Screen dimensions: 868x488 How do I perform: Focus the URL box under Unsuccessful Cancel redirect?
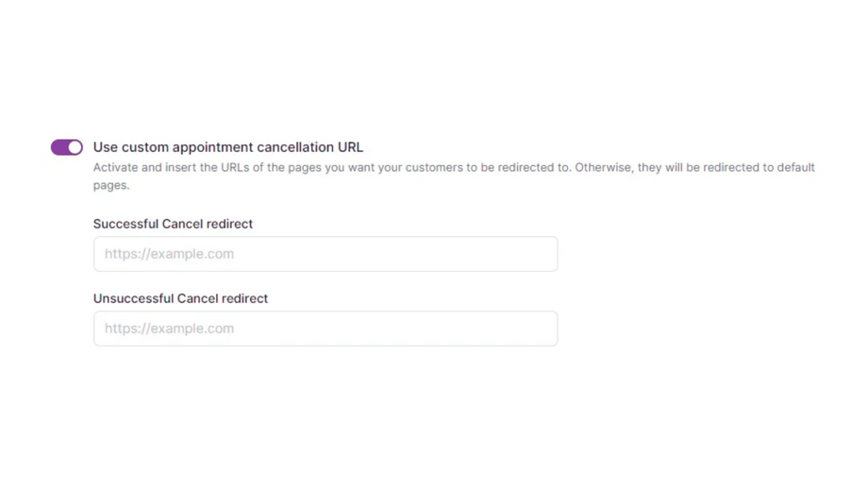tap(325, 328)
